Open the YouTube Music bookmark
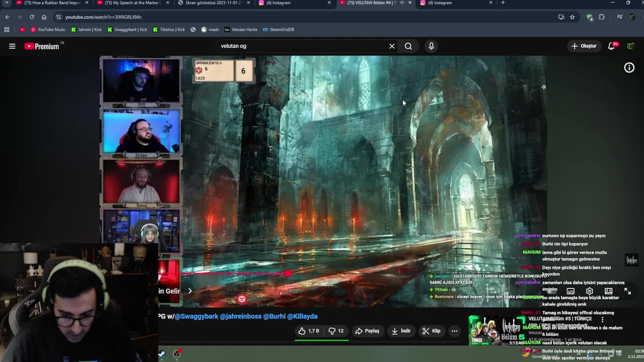This screenshot has width=644, height=362. pos(48,30)
